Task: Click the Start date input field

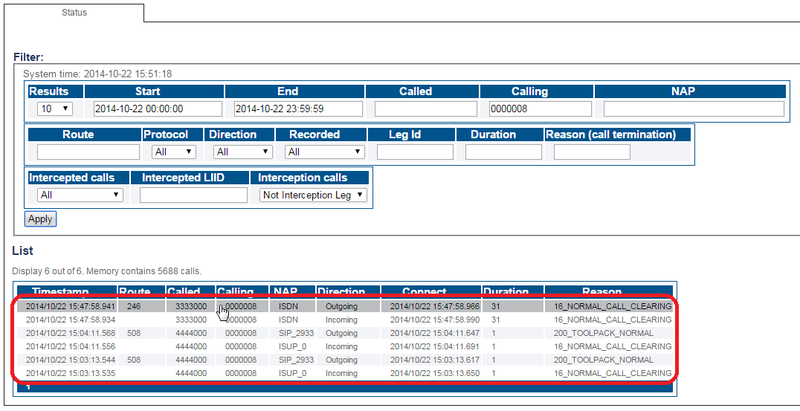Action: pyautogui.click(x=157, y=109)
